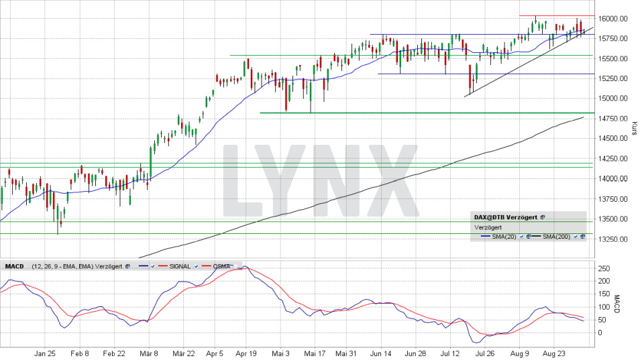This screenshot has height=362, width=644.
Task: Toggle the SMA(200) visibility checkmark
Action: pos(576,237)
